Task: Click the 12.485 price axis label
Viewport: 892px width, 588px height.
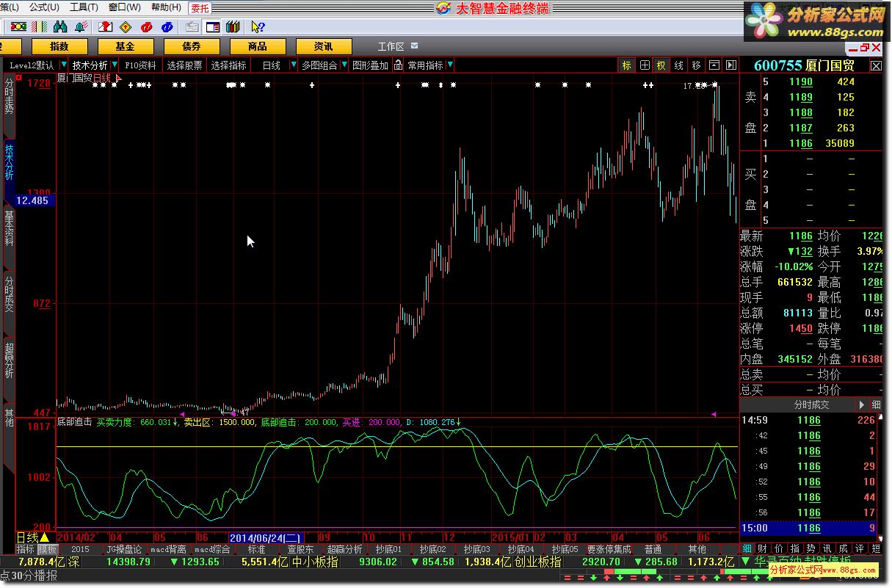Action: [32, 200]
